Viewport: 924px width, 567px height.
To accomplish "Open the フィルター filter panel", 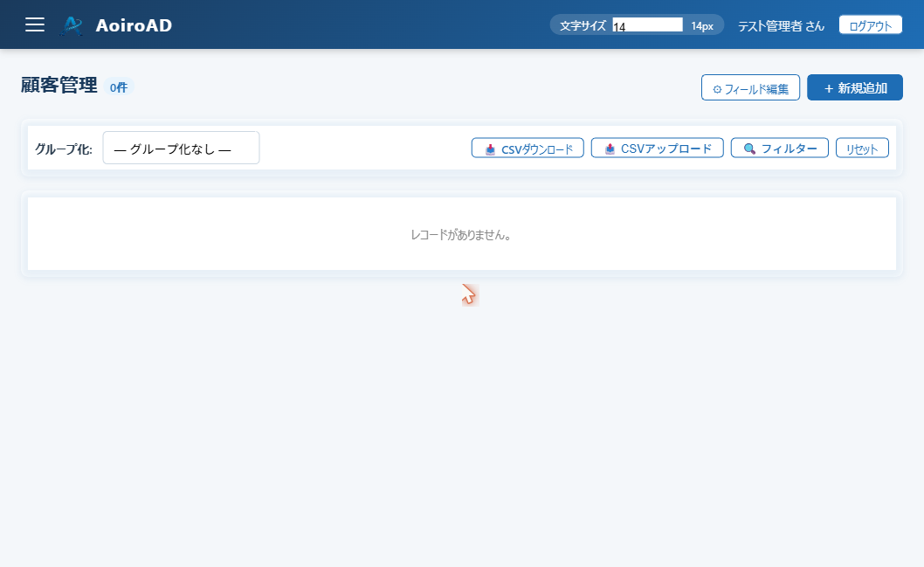I will 780,149.
